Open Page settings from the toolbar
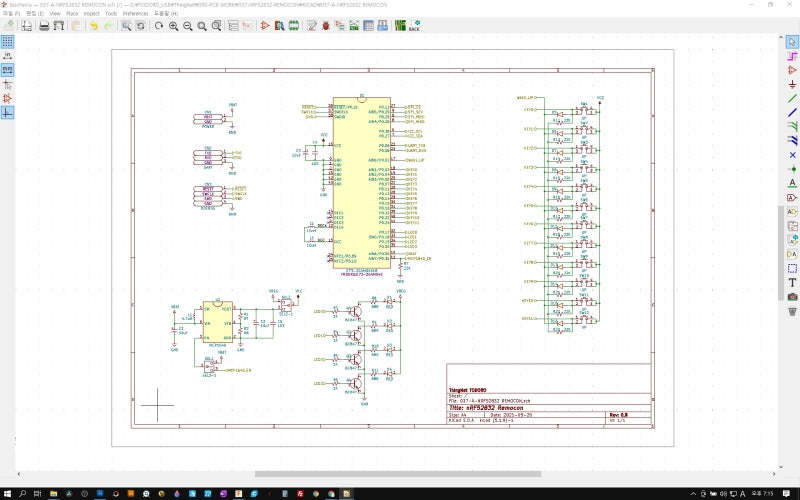Viewport: 800px width, 500px height. [x=27, y=26]
